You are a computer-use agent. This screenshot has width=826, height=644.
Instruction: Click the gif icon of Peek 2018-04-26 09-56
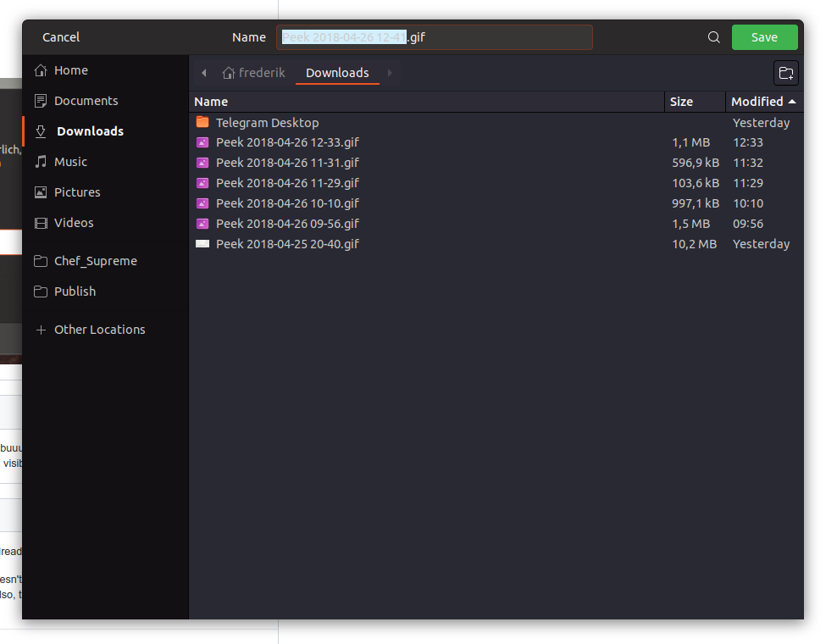(x=202, y=224)
